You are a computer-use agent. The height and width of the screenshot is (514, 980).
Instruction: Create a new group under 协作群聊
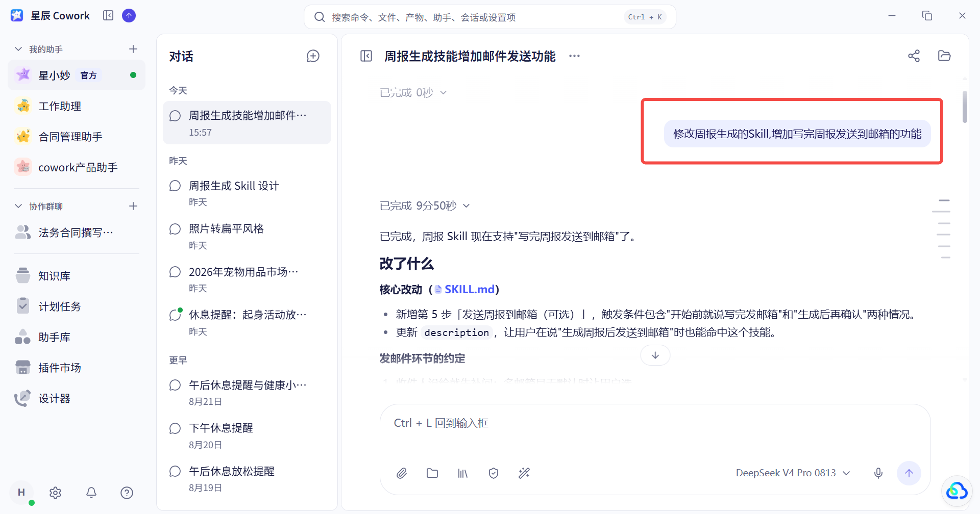tap(133, 206)
